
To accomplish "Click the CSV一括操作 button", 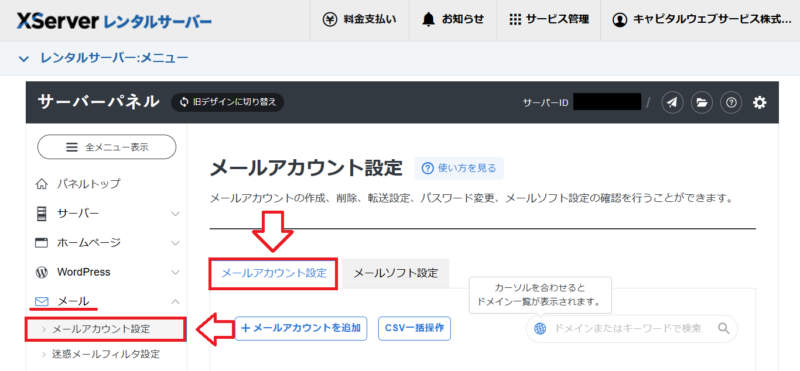I will 415,328.
